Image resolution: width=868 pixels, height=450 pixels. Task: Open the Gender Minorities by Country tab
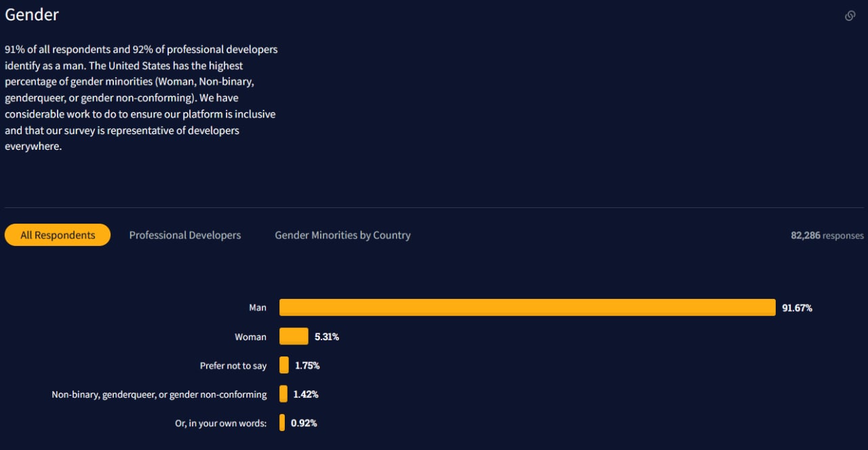point(342,235)
